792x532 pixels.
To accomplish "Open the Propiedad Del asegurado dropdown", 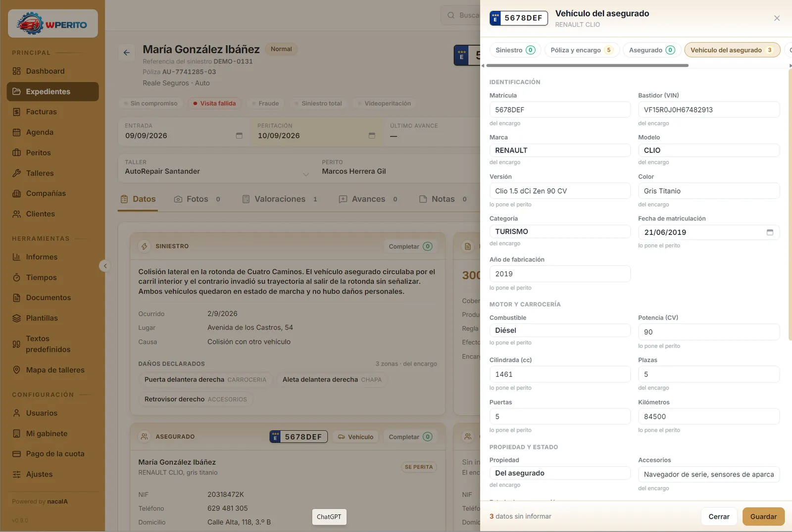I will tap(560, 473).
